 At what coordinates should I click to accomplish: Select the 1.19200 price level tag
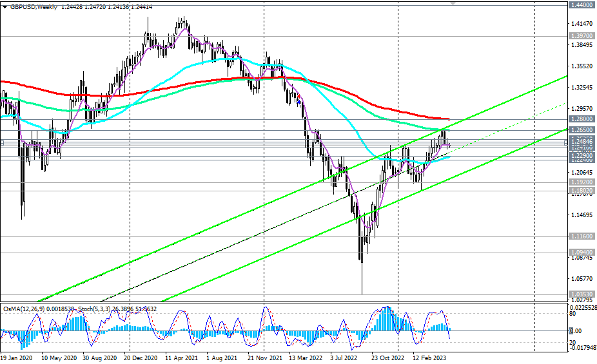[x=582, y=182]
